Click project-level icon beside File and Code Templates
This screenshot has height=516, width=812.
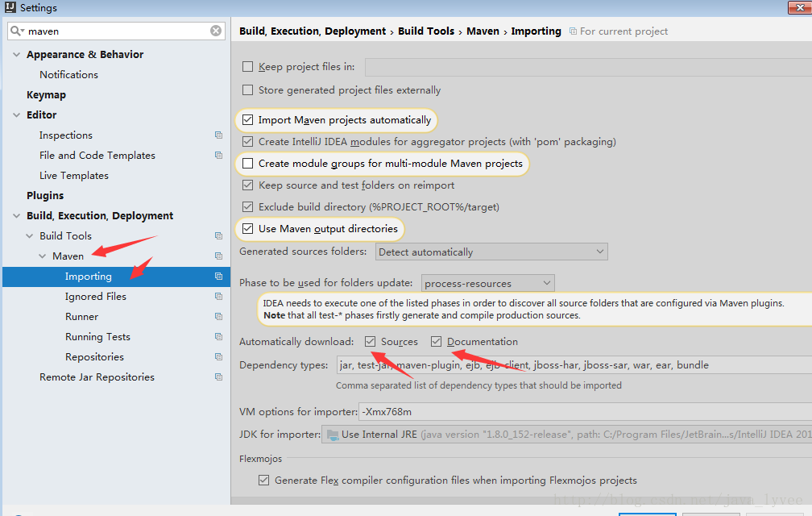pyautogui.click(x=218, y=156)
